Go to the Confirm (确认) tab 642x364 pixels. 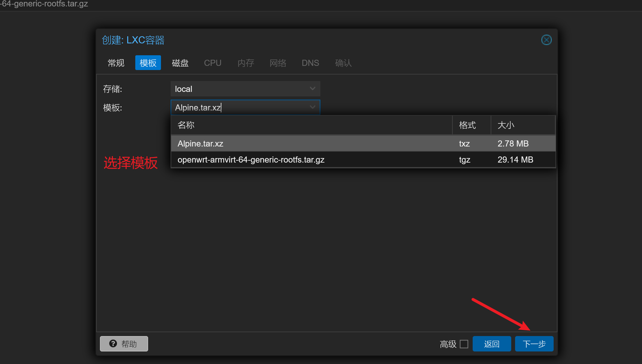click(x=343, y=63)
